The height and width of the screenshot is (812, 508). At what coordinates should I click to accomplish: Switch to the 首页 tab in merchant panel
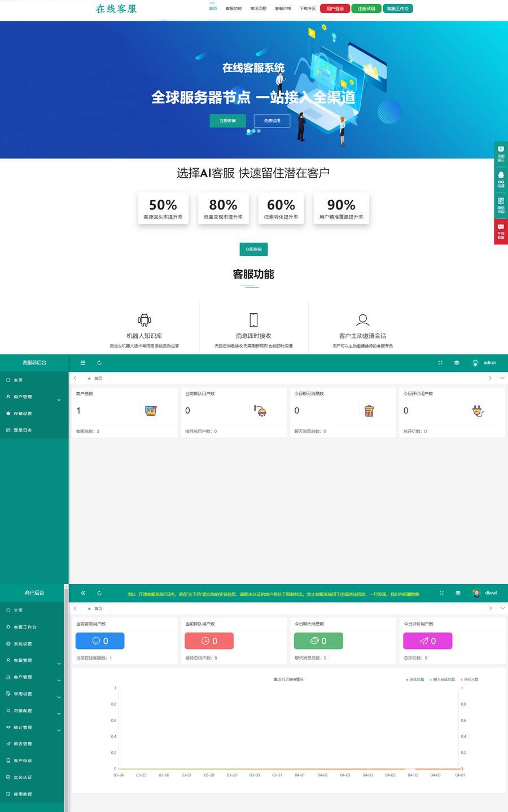pos(97,608)
